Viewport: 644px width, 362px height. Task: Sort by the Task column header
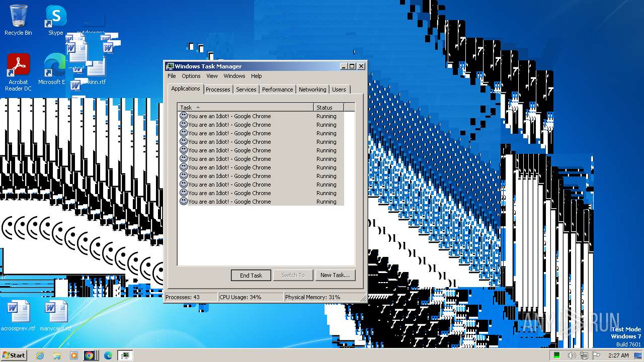pos(246,107)
